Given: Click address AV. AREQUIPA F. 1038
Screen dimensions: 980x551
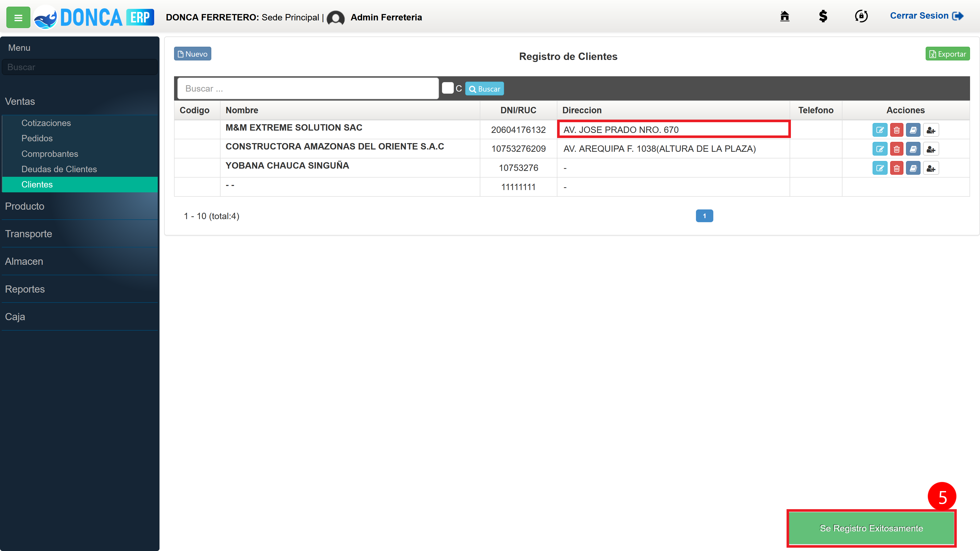Looking at the screenshot, I should coord(659,149).
